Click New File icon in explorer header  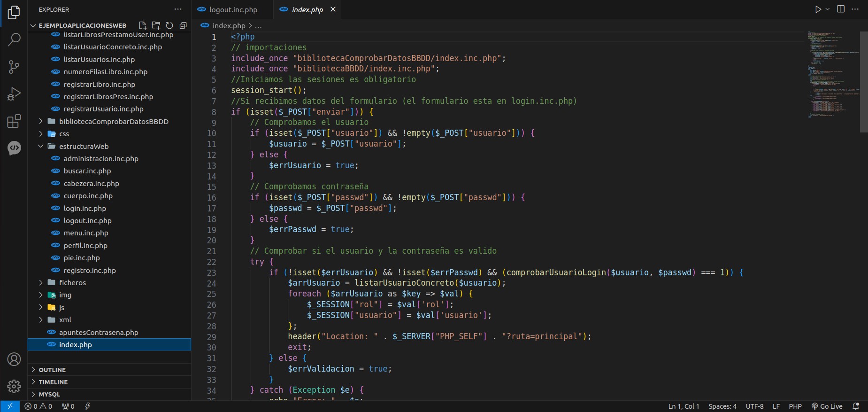pyautogui.click(x=143, y=25)
